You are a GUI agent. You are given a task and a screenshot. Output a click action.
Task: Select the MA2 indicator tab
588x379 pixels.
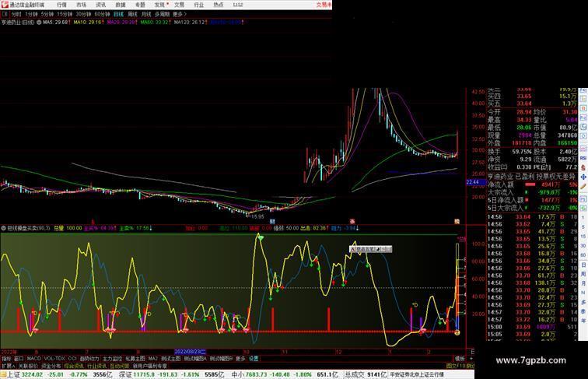coord(153,359)
